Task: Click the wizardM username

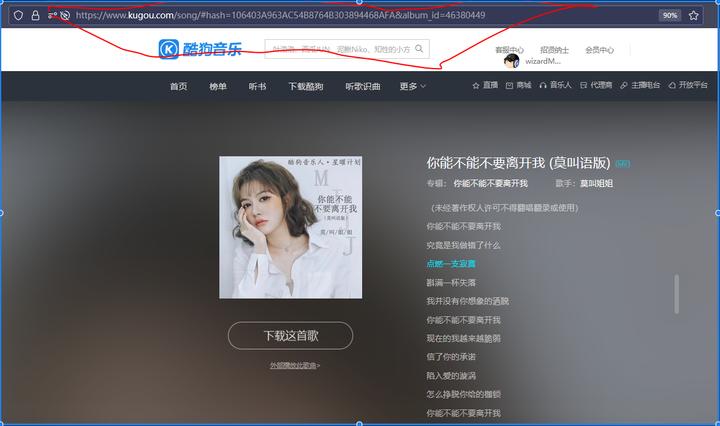Action: (543, 61)
